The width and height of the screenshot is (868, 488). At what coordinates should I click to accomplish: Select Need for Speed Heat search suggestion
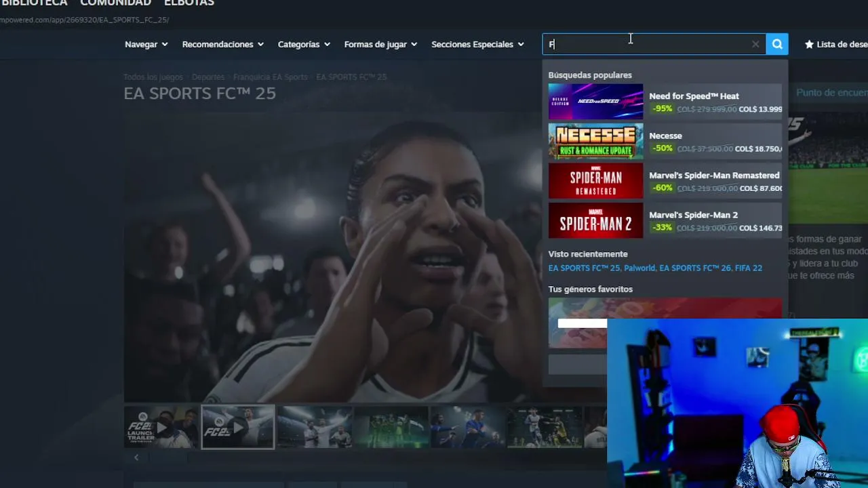[665, 102]
